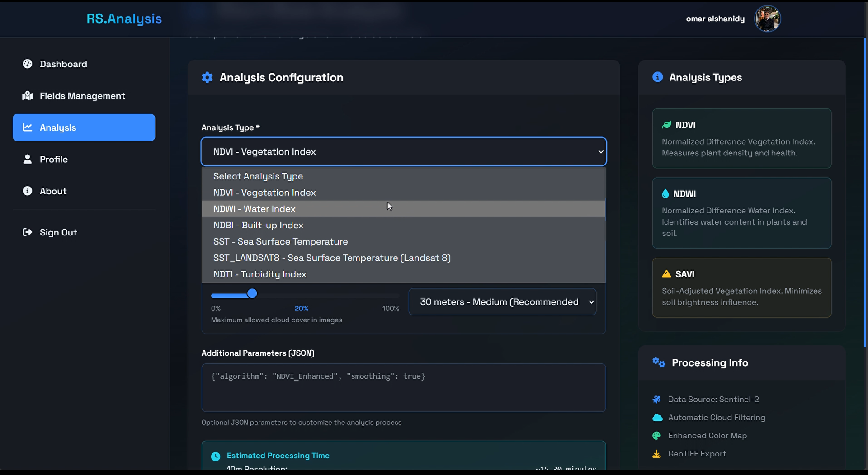Image resolution: width=868 pixels, height=475 pixels.
Task: Go to Fields Management
Action: click(x=84, y=96)
